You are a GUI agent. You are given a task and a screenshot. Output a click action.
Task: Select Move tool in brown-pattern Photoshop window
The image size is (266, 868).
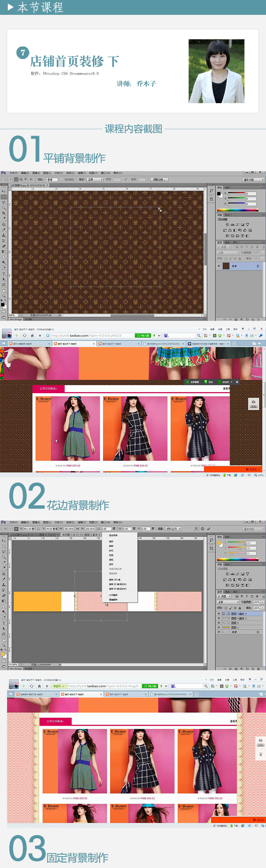click(4, 191)
